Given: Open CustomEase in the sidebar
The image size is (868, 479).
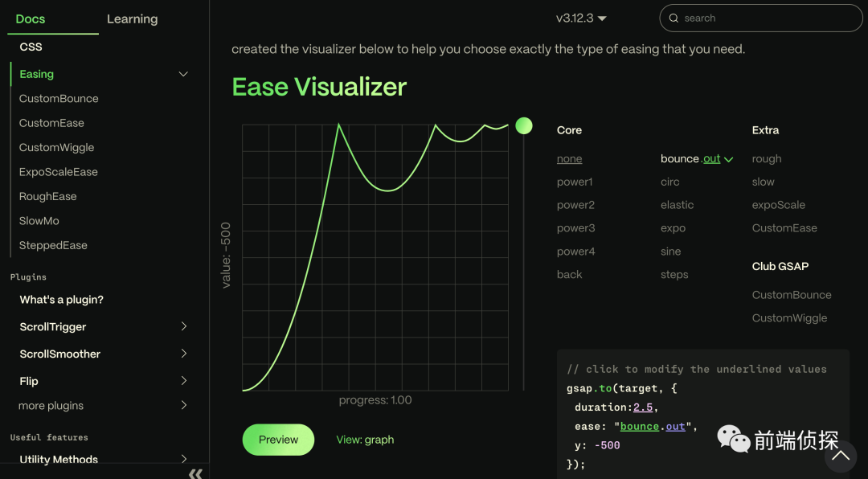Looking at the screenshot, I should (x=51, y=123).
